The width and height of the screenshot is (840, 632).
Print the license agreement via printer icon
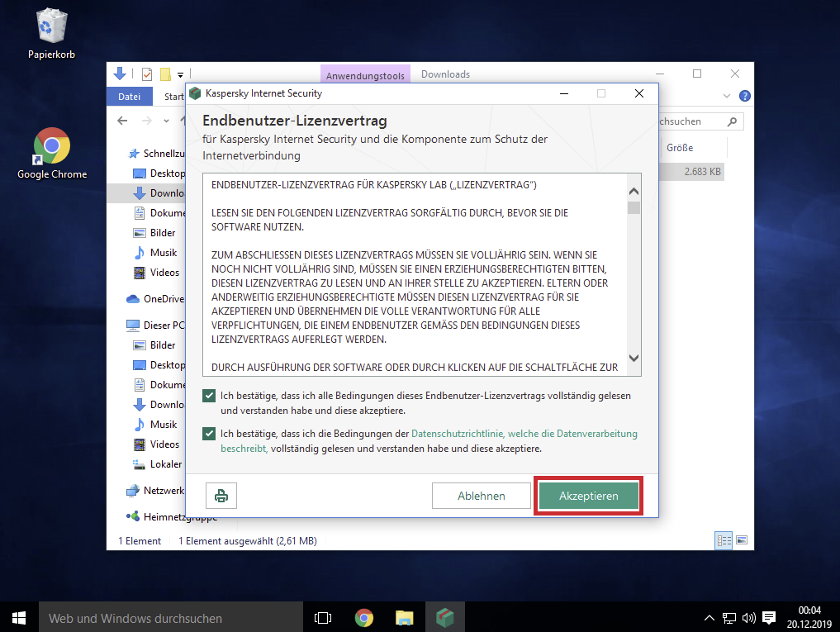coord(221,496)
